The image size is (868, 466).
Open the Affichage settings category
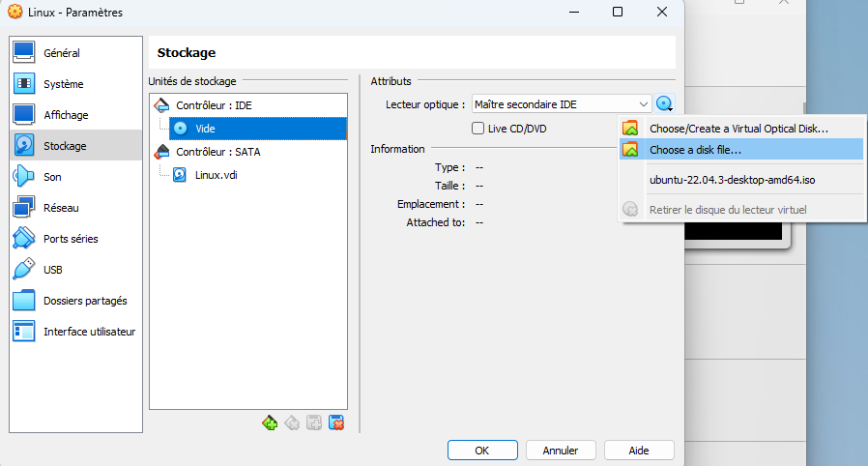coord(75,114)
